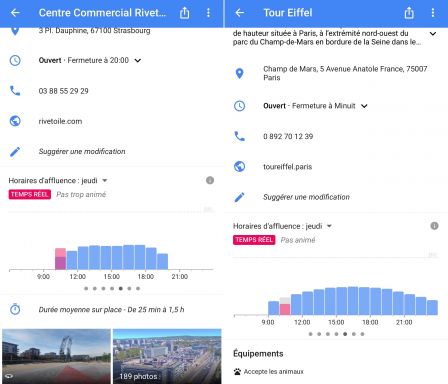
Task: Tap the globe icon beside toureiffel.paris
Action: (239, 166)
